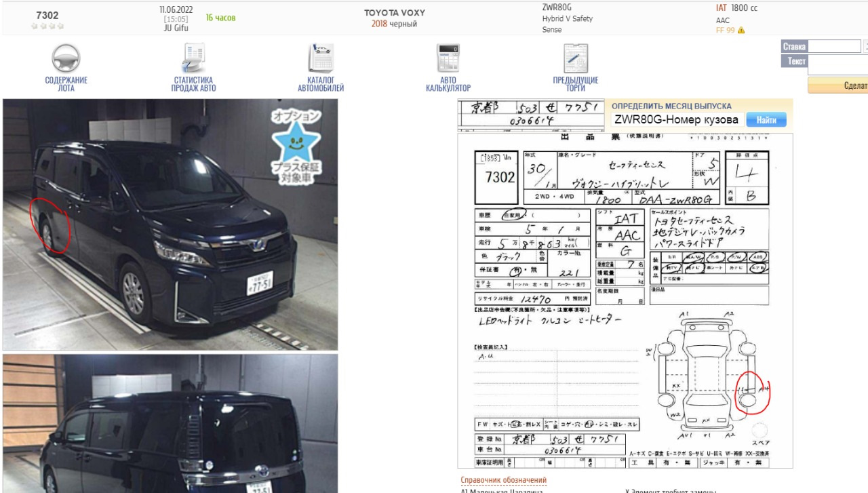Click 'Hybrid V Safety' grade text
Screen dimensions: 868x493
(568, 19)
